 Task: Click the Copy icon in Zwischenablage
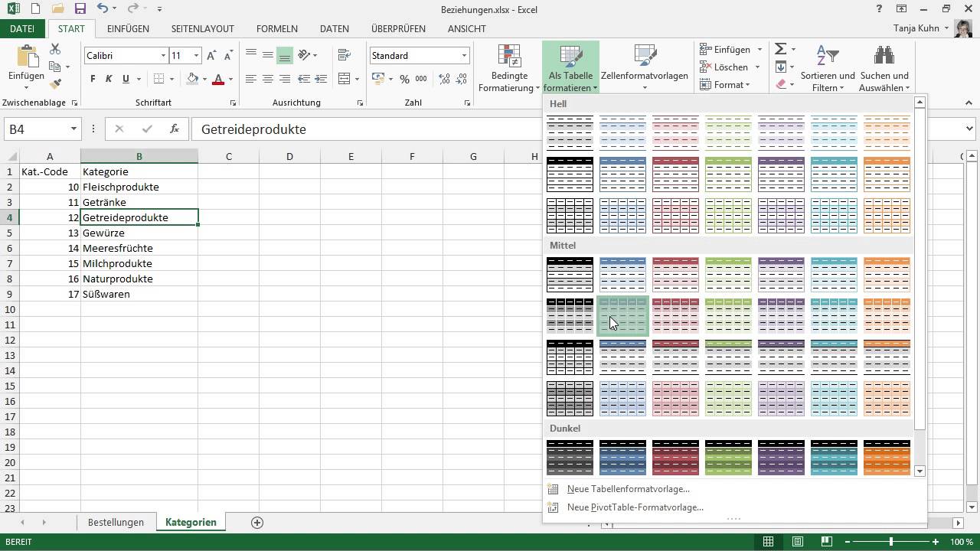pos(55,67)
